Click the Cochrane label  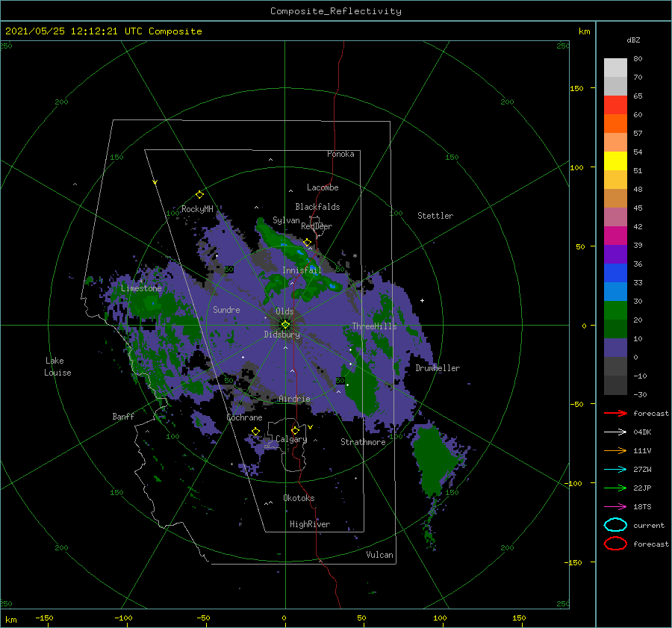pyautogui.click(x=244, y=417)
